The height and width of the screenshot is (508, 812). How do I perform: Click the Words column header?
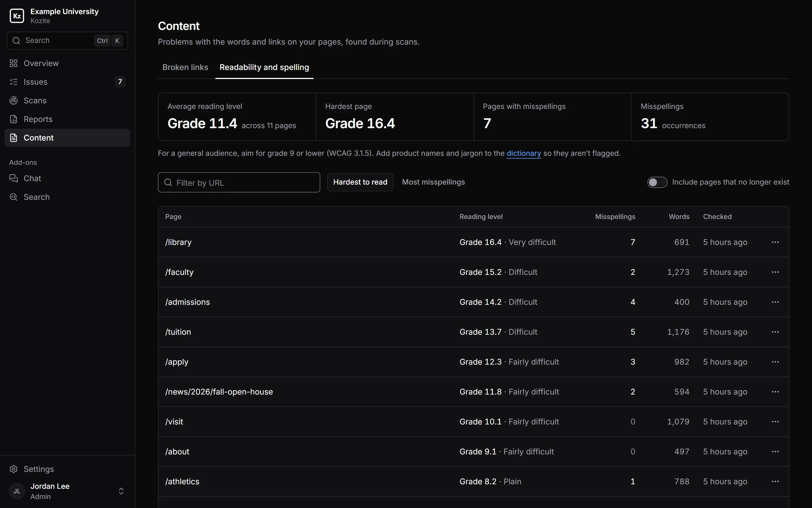[x=679, y=217]
